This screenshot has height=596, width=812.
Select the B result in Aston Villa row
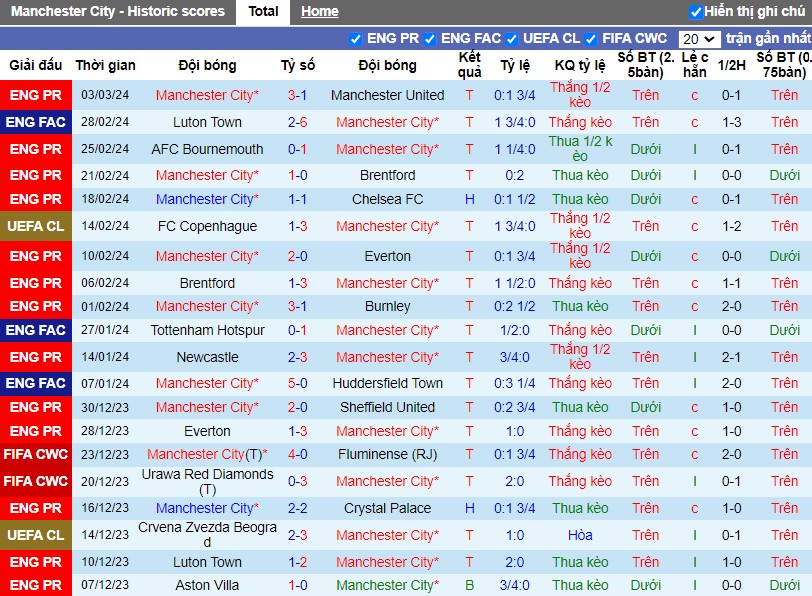[x=470, y=585]
